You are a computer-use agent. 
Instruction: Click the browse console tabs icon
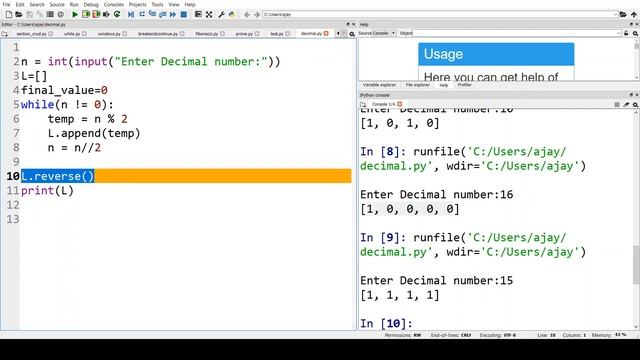point(363,104)
